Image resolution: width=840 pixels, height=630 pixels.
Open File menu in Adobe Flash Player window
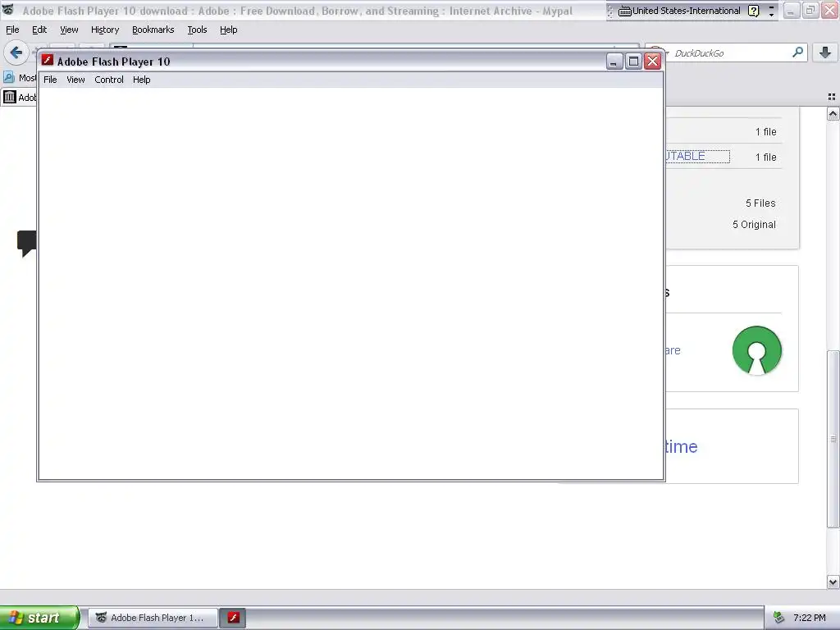(50, 80)
